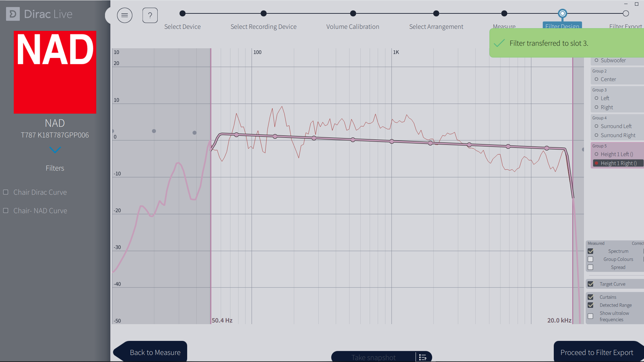Expand the Group 4 Surround channels

600,117
